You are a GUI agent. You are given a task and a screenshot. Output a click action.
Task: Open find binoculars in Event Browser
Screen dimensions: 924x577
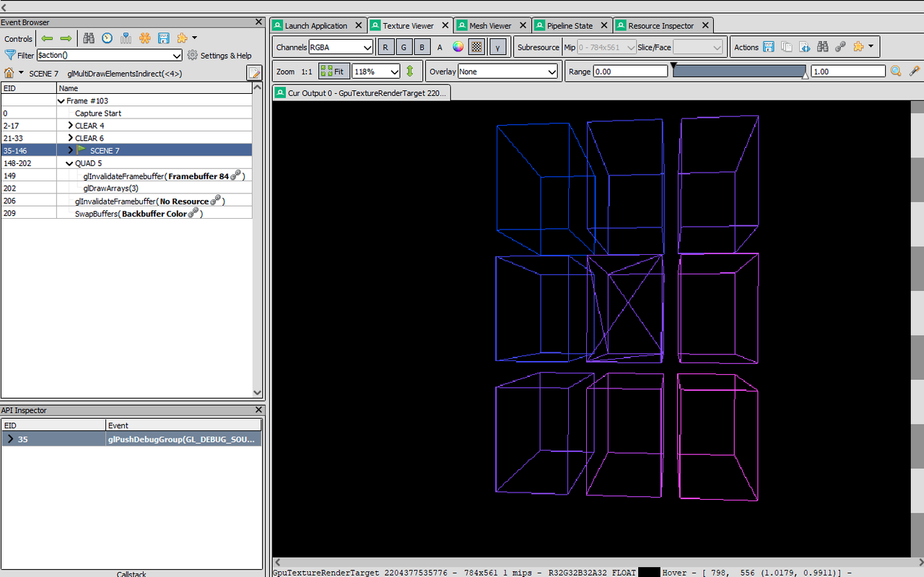[x=89, y=38]
